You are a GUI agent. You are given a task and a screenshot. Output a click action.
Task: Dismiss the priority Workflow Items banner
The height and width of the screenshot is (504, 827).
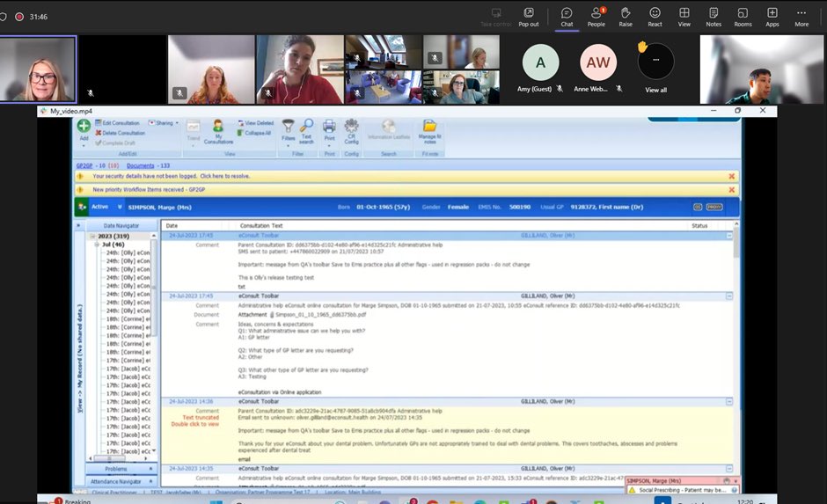click(x=731, y=190)
